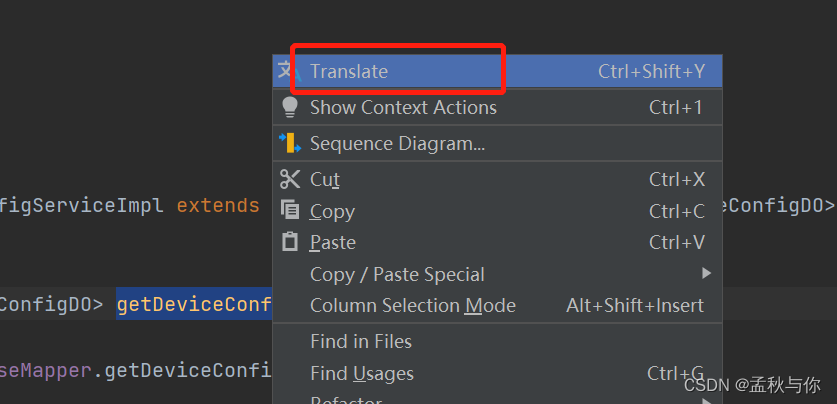The image size is (837, 404).
Task: Select the Paste menu entry
Action: click(x=333, y=242)
